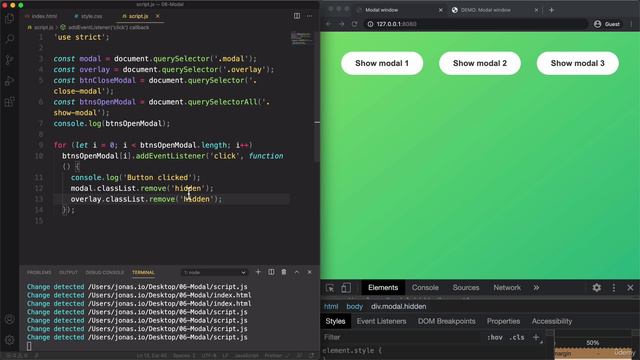
Task: Activate the DevTools inspect element picker
Action: tap(330, 288)
